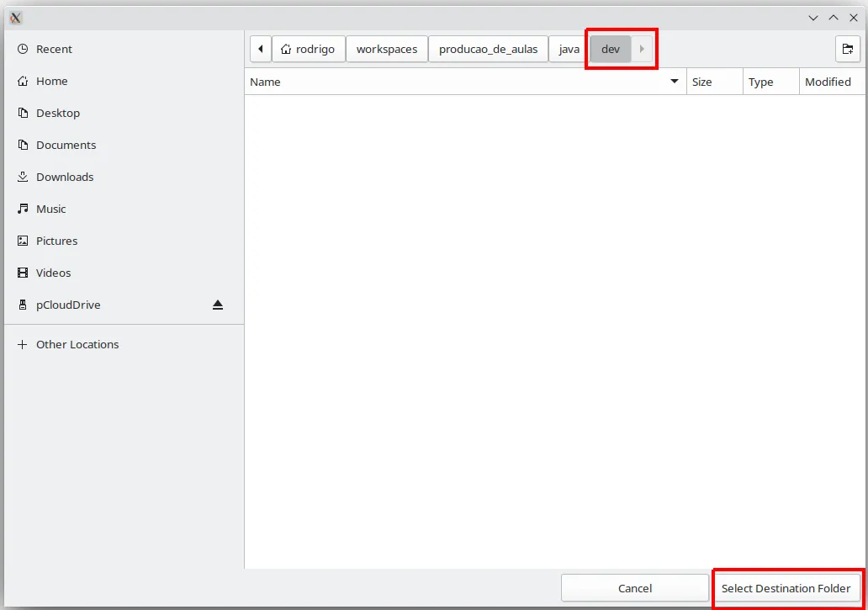
Task: Navigate to the rodrigo home path segment
Action: click(309, 49)
